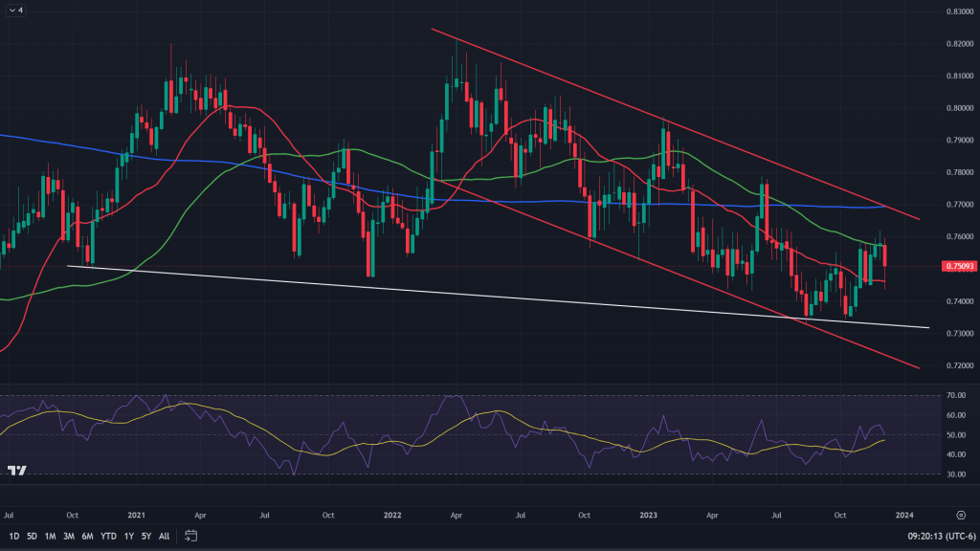Switch to the 3M range
The height and width of the screenshot is (551, 980).
click(68, 536)
